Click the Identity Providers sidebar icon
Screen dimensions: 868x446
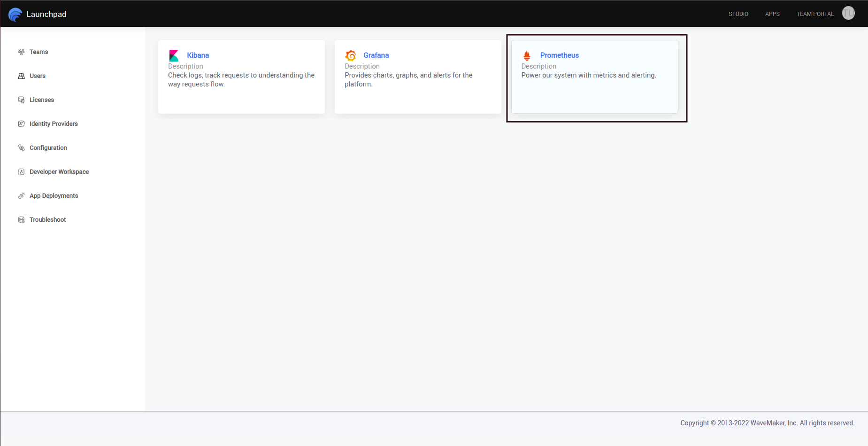click(21, 124)
